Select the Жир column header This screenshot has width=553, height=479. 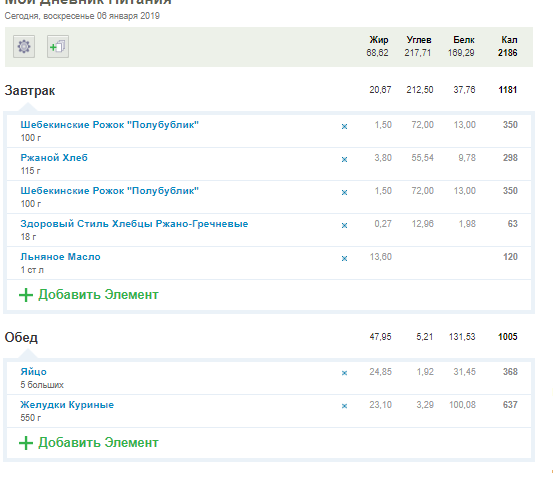tap(379, 40)
